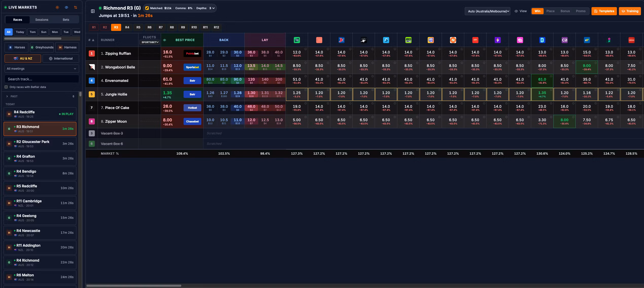Image resolution: width=644 pixels, height=288 pixels.
Task: Focus the Search track input
Action: coord(42,79)
